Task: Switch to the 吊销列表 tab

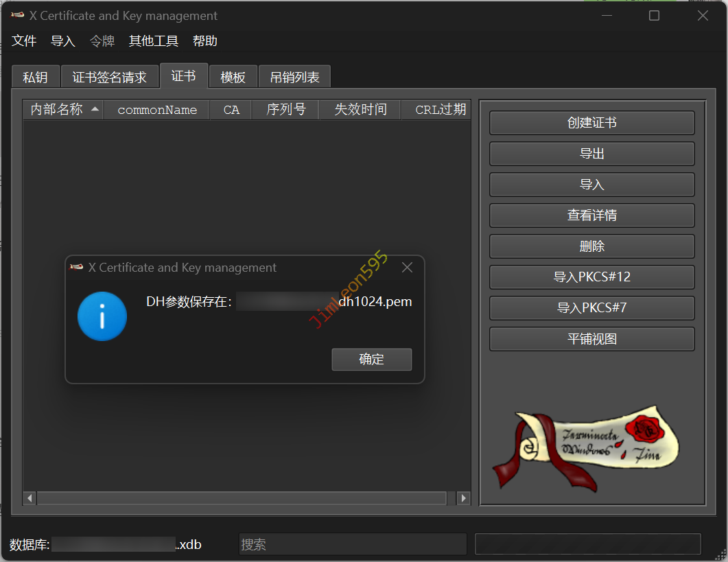Action: pos(294,78)
